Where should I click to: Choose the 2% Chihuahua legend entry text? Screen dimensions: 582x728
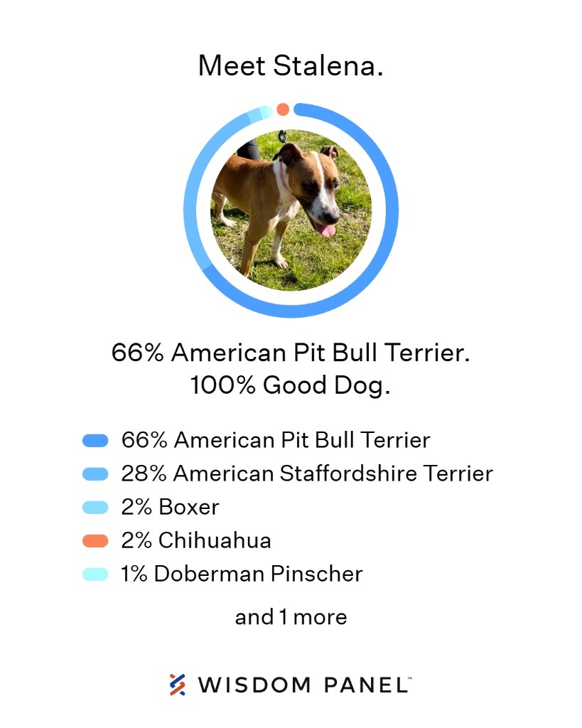tap(196, 540)
